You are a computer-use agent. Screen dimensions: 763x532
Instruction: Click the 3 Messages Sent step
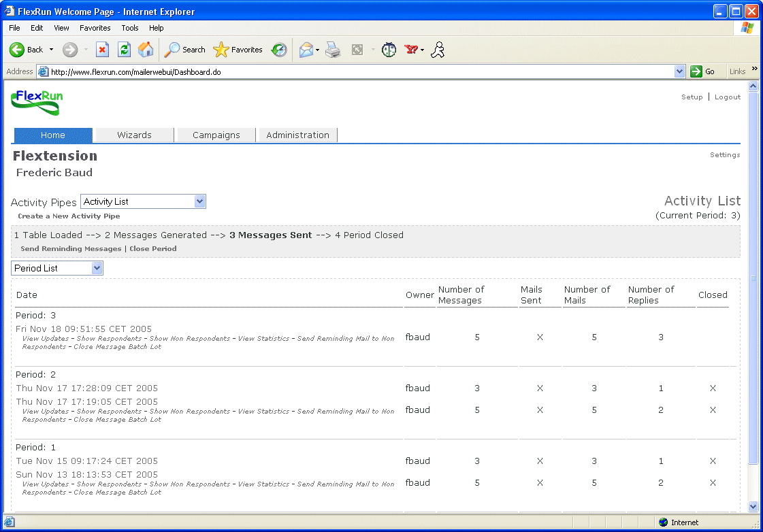(270, 235)
